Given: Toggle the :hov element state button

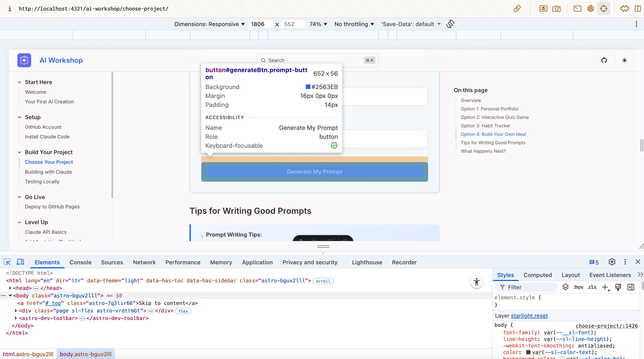Looking at the screenshot, I should pyautogui.click(x=578, y=287).
